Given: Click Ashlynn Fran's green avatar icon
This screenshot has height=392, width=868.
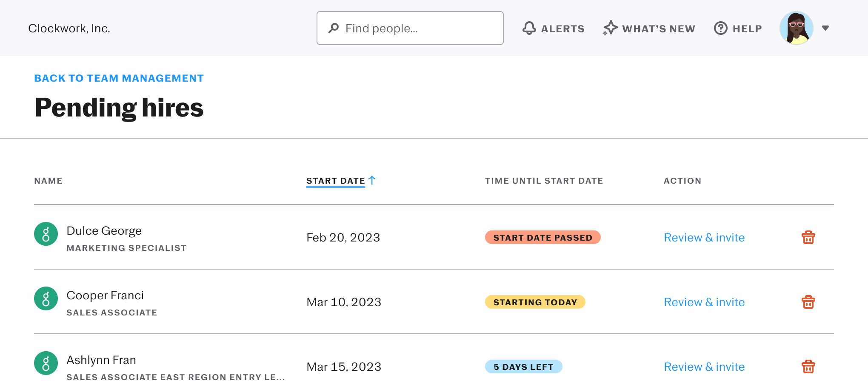Looking at the screenshot, I should [46, 363].
